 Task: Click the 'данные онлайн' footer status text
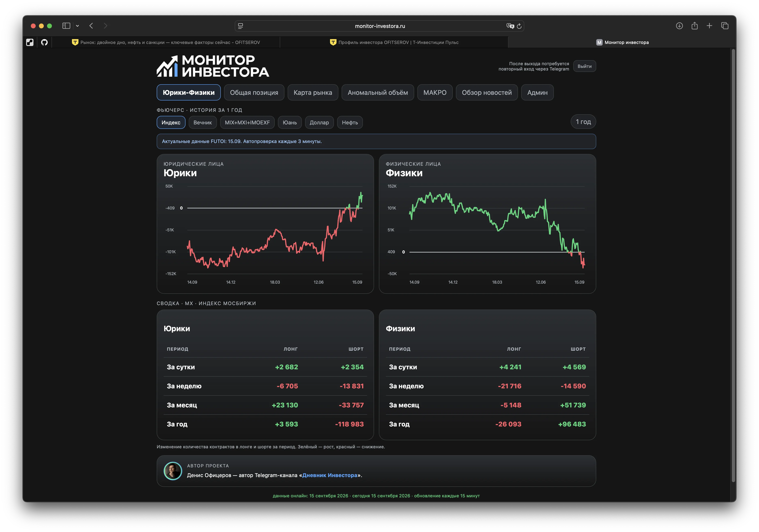click(376, 496)
